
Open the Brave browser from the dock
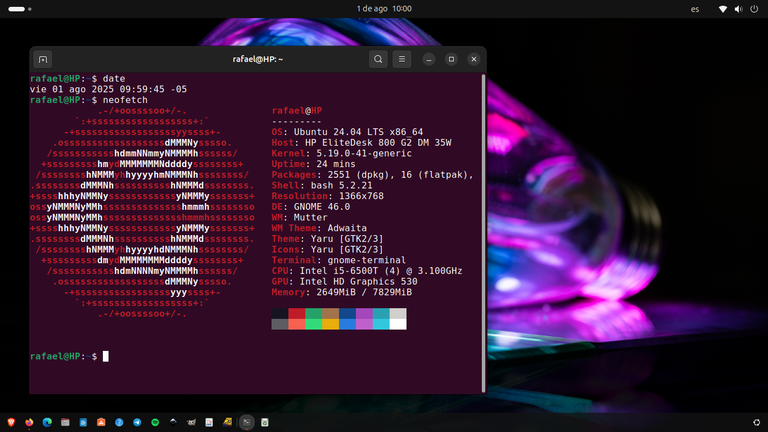tap(11, 422)
